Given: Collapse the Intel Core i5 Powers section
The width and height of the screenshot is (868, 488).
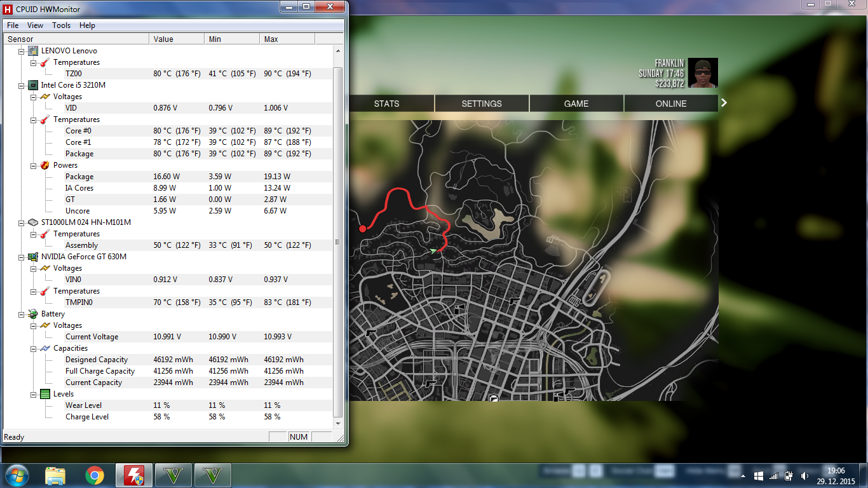Looking at the screenshot, I should click(x=34, y=165).
